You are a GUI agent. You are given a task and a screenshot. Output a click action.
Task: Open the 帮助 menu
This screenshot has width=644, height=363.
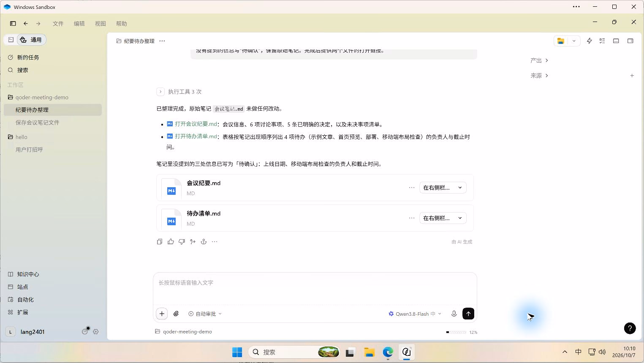point(121,24)
